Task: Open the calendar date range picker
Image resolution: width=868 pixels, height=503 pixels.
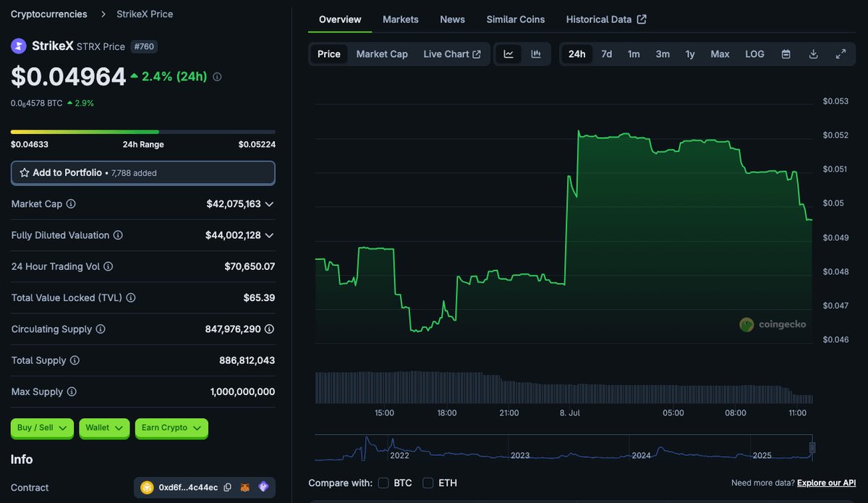Action: tap(786, 54)
